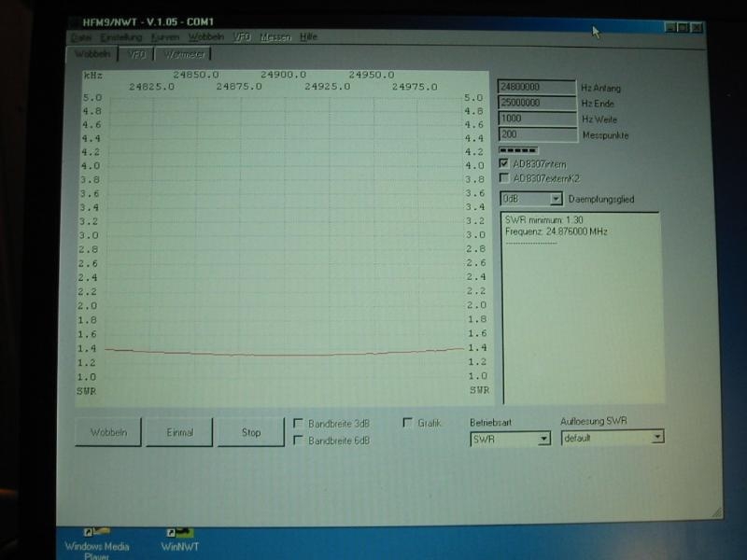Screen dimensions: 747x560
Task: Click the Stop button
Action: (250, 432)
